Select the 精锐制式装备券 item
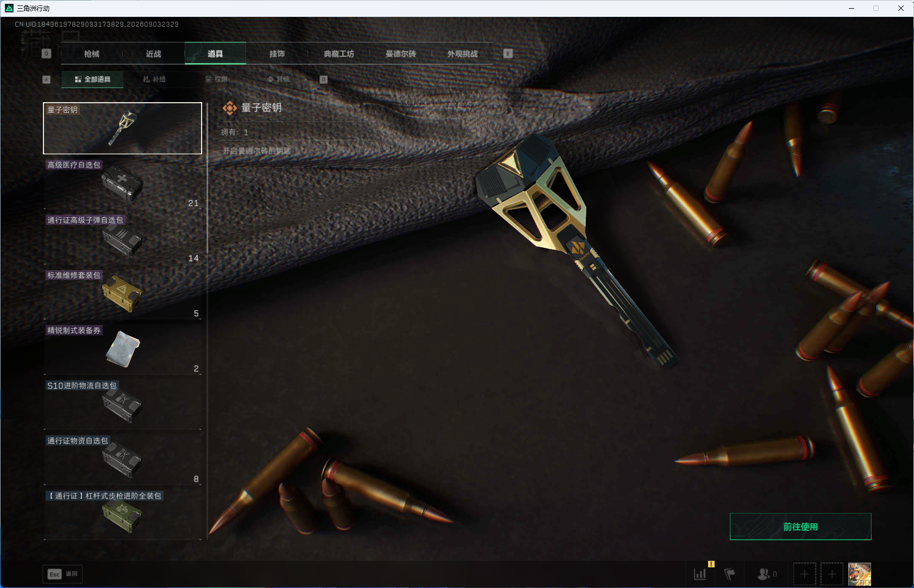 [x=122, y=349]
